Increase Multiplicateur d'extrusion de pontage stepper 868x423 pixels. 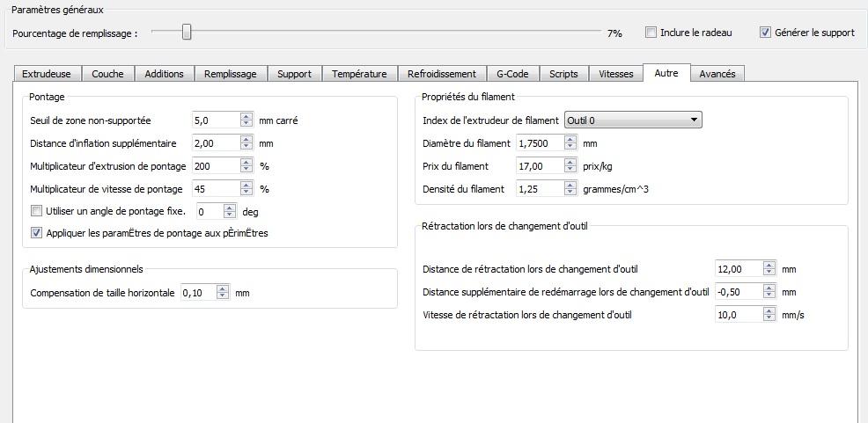246,163
